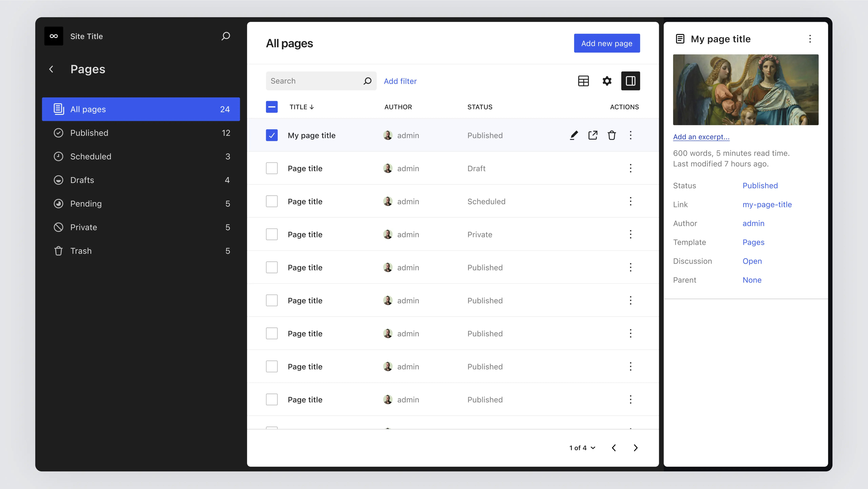Screen dimensions: 868x489
Task: Open the details panel three-dot options menu
Action: point(810,39)
